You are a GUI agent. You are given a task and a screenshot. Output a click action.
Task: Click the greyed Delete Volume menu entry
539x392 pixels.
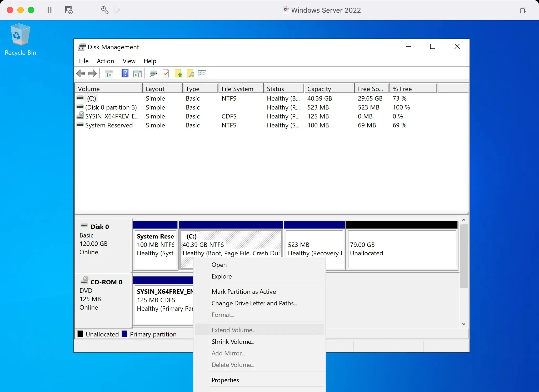tap(259, 365)
